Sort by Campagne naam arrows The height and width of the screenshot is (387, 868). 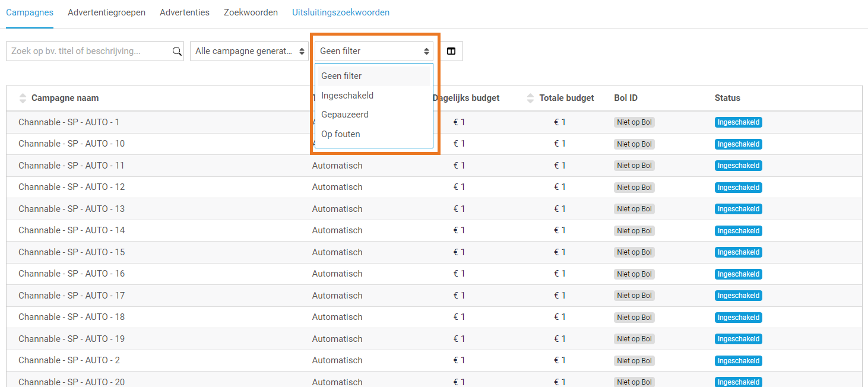tap(23, 98)
